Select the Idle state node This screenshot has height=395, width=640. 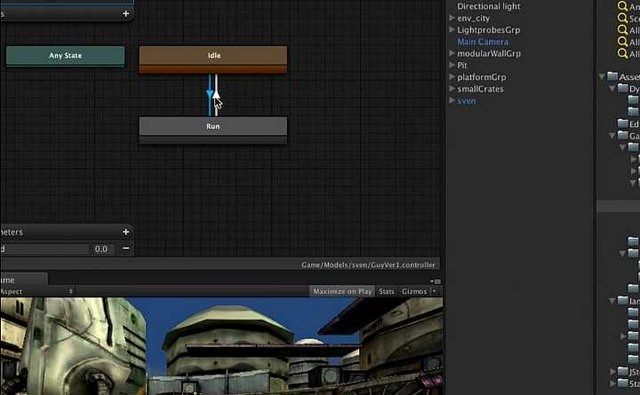(213, 59)
